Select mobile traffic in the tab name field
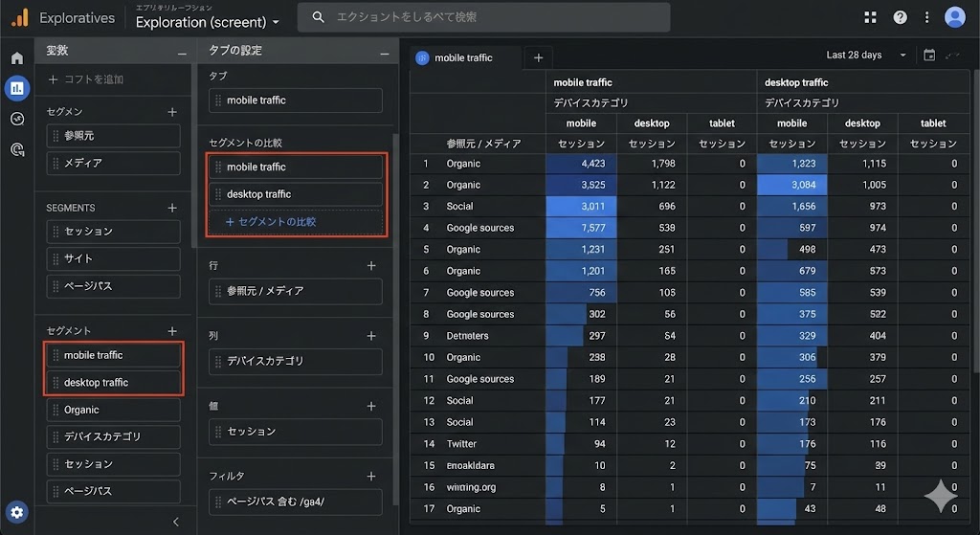Viewport: 980px width, 535px height. (296, 100)
